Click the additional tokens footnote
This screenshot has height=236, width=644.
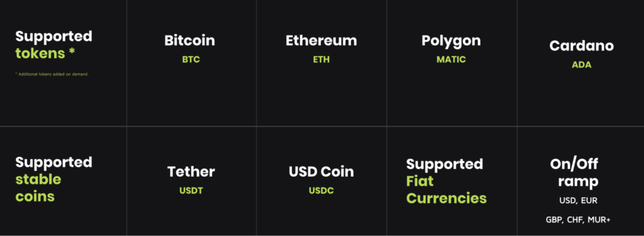point(52,74)
